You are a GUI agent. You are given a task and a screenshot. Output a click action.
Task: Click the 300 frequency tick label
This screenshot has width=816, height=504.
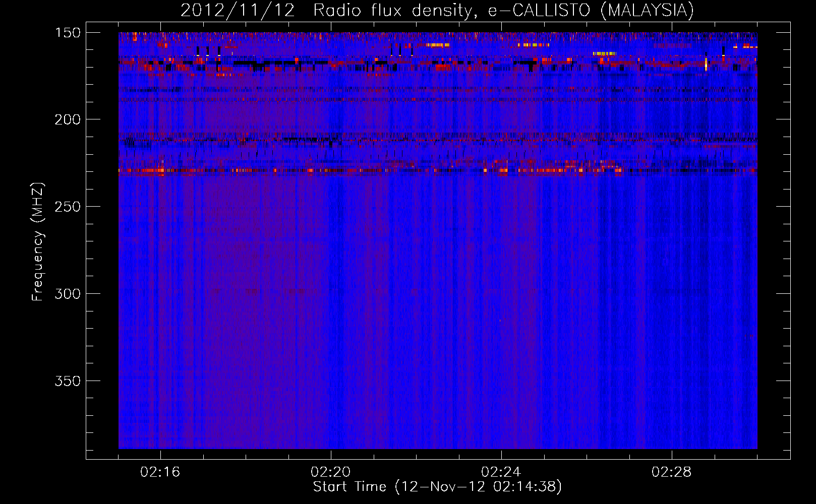pos(68,294)
